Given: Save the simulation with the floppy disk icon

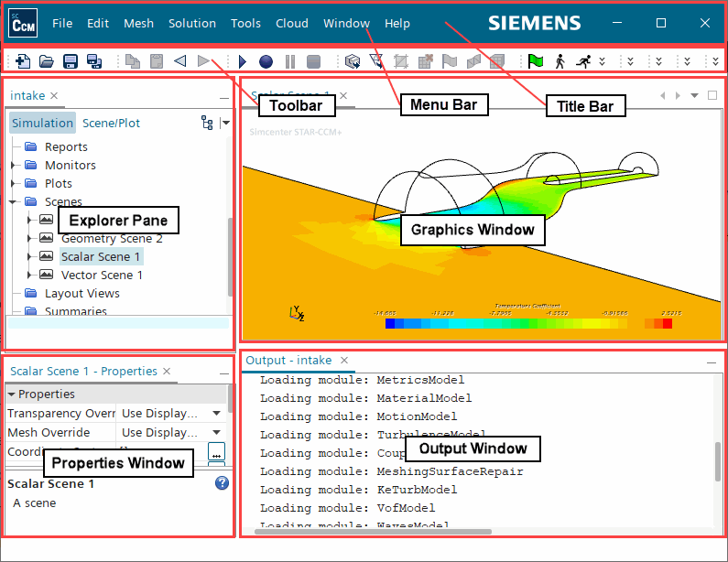Looking at the screenshot, I should pyautogui.click(x=71, y=61).
